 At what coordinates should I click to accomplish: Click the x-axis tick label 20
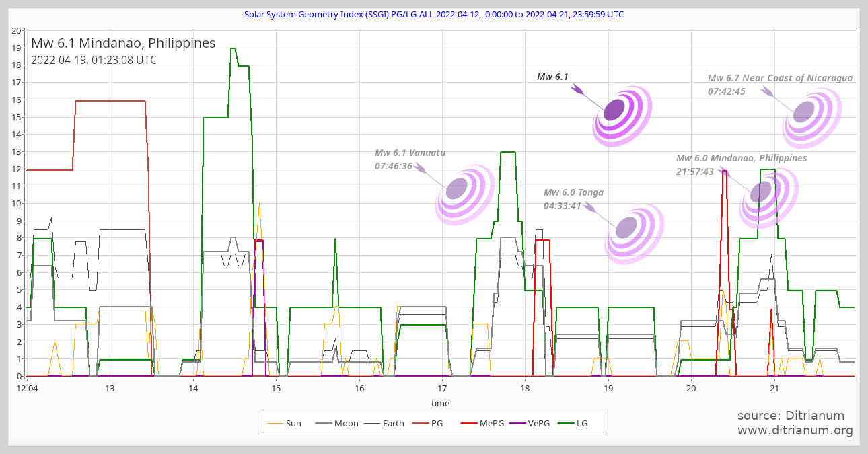tap(691, 388)
